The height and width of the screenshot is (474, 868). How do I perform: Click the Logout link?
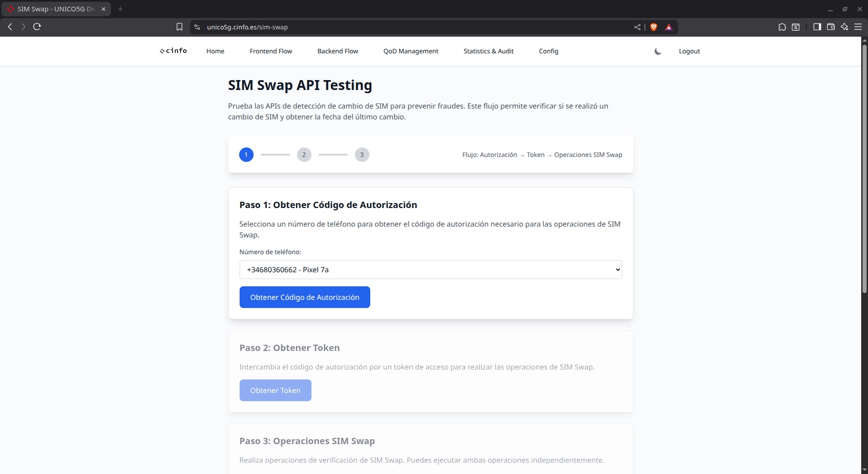(689, 51)
